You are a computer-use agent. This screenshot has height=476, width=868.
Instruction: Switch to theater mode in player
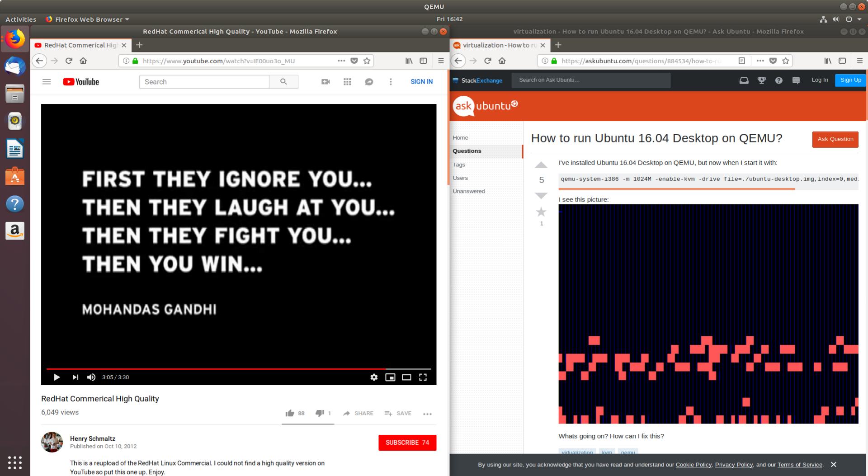pyautogui.click(x=406, y=377)
